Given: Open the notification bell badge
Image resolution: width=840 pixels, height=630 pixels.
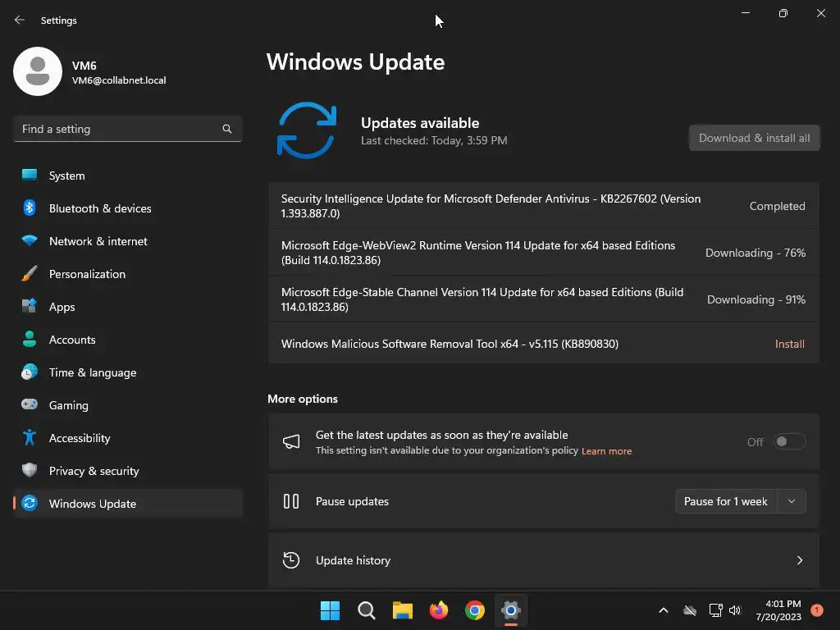Looking at the screenshot, I should click(817, 610).
